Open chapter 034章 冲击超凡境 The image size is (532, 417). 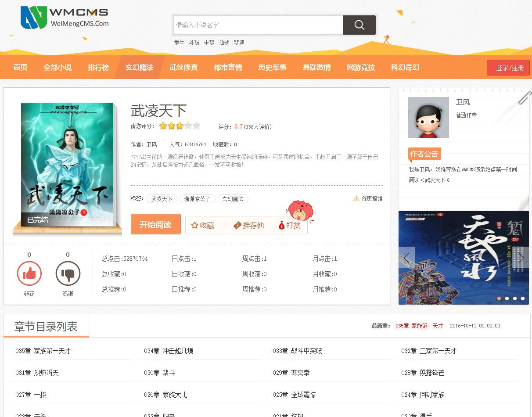click(x=169, y=351)
